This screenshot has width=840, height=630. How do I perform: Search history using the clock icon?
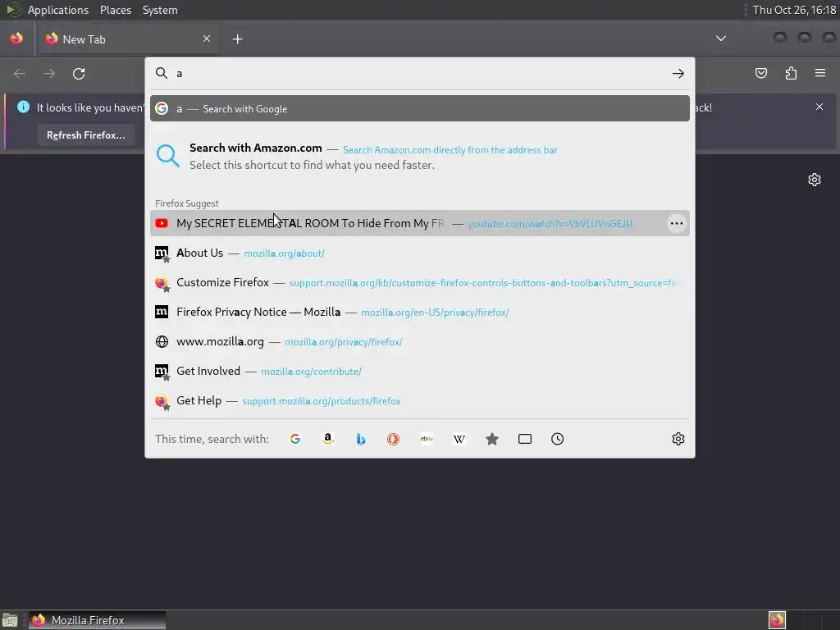click(x=557, y=440)
